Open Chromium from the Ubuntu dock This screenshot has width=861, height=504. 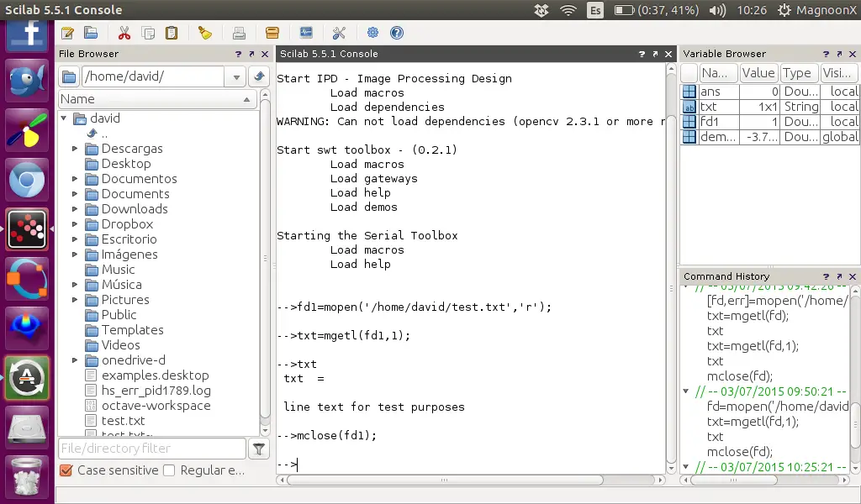coord(27,179)
